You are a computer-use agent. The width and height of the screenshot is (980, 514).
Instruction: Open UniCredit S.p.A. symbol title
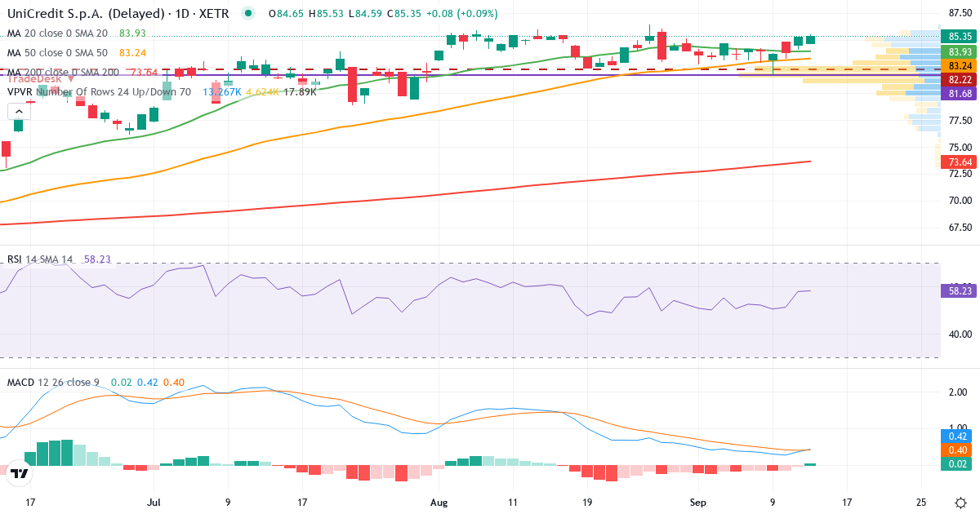point(119,13)
